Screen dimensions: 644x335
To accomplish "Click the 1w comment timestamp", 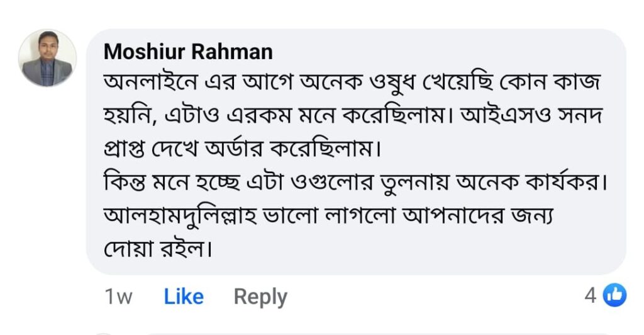I will (118, 297).
